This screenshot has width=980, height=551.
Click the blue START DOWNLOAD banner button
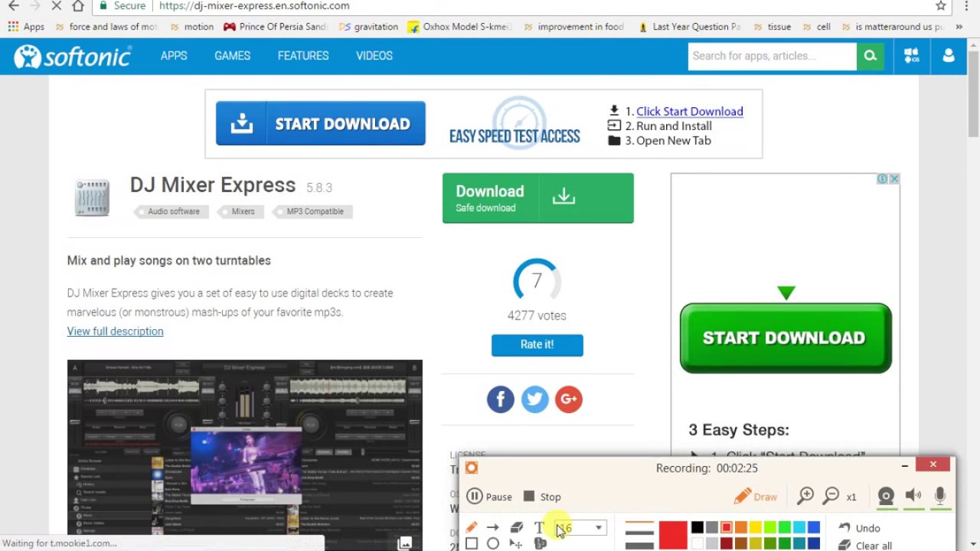point(320,123)
